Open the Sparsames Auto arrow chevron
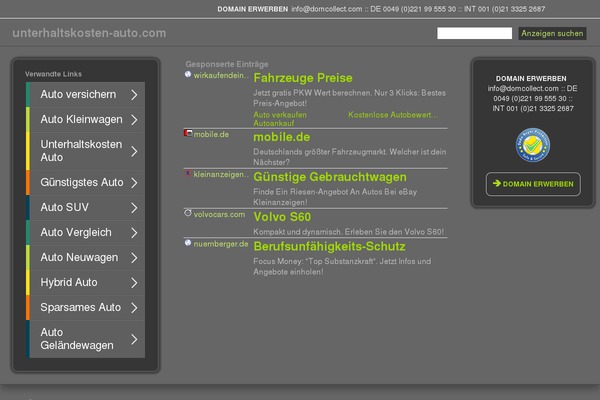 pyautogui.click(x=134, y=308)
